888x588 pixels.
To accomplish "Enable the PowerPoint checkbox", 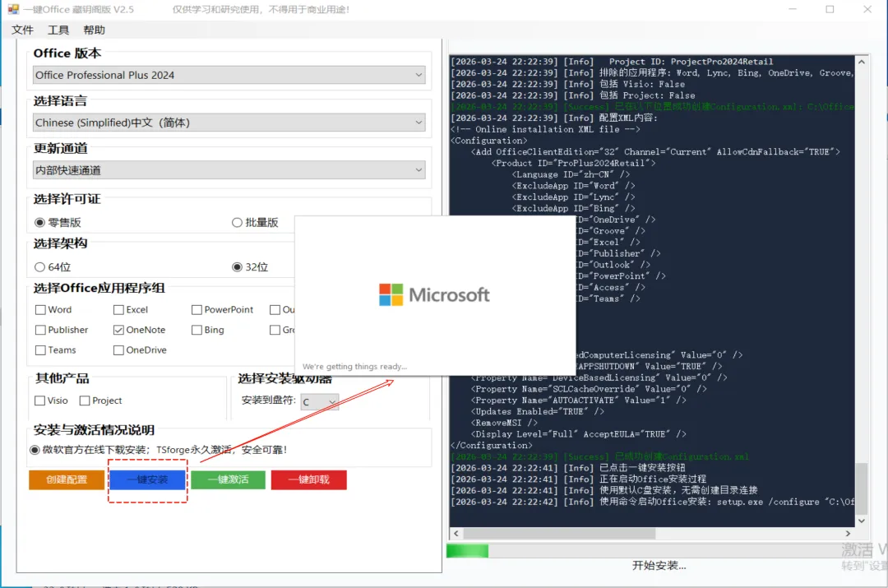I will pyautogui.click(x=197, y=310).
